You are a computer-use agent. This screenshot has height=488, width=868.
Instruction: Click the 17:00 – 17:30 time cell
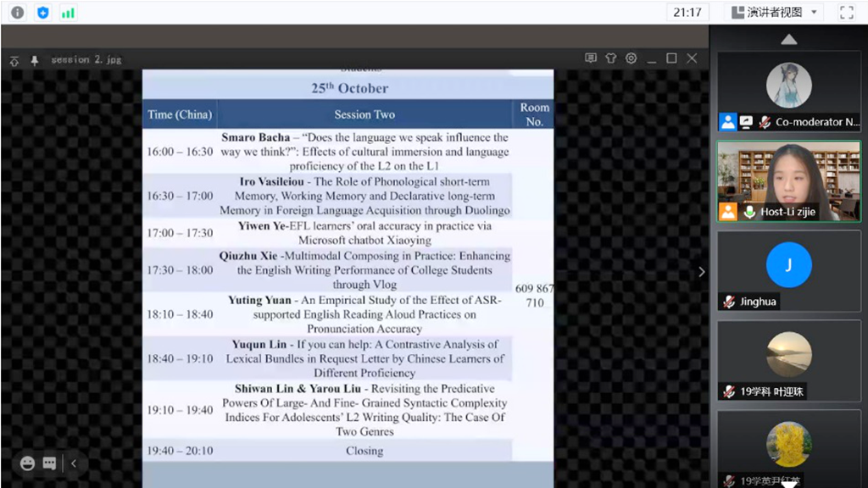180,233
